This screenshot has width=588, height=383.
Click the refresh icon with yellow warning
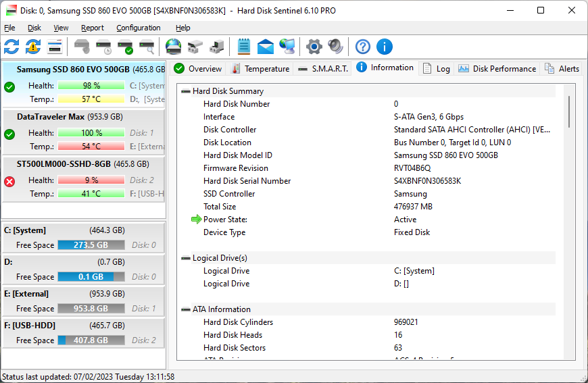[x=33, y=47]
